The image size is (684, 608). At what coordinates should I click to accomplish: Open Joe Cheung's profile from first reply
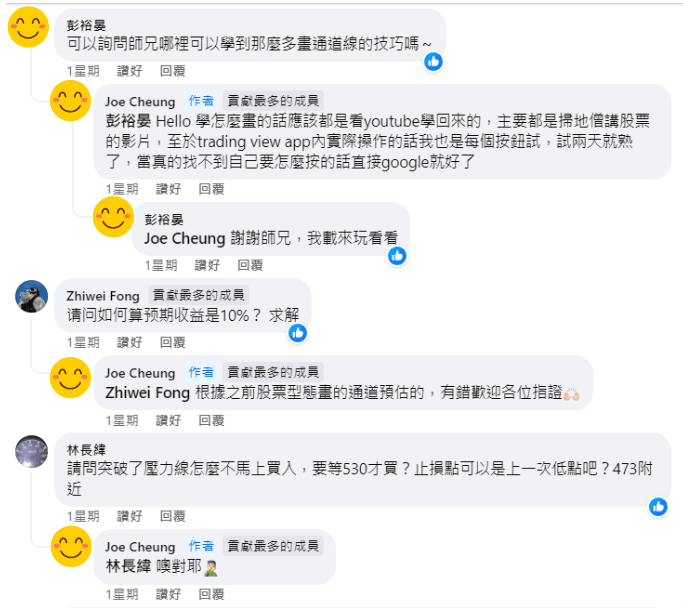[140, 101]
